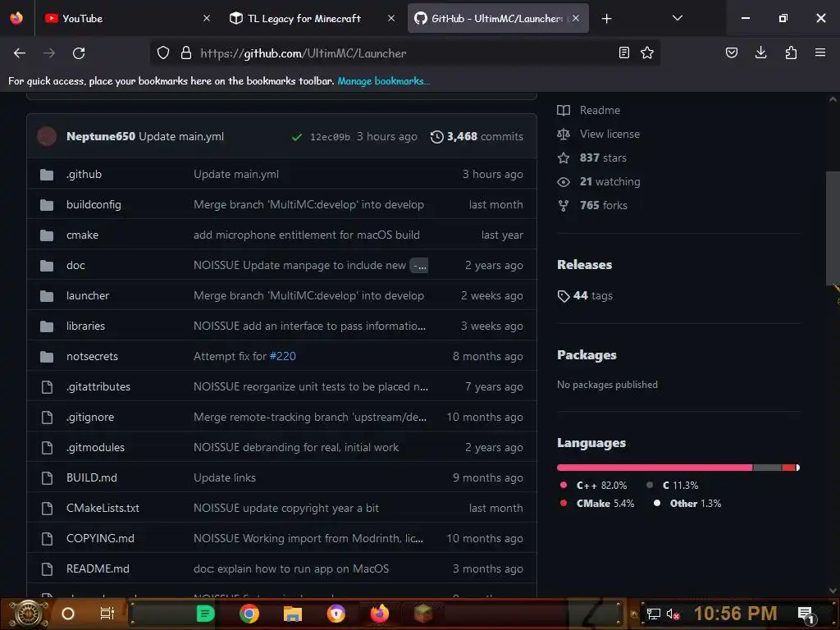
Task: Open Chrome from the taskbar
Action: click(x=249, y=614)
